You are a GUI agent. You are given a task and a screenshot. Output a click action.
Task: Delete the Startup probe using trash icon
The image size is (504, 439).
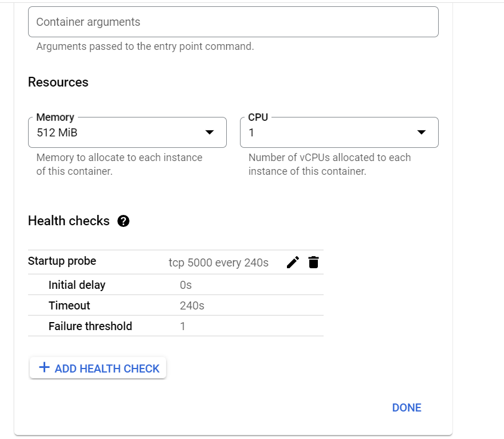tap(313, 262)
